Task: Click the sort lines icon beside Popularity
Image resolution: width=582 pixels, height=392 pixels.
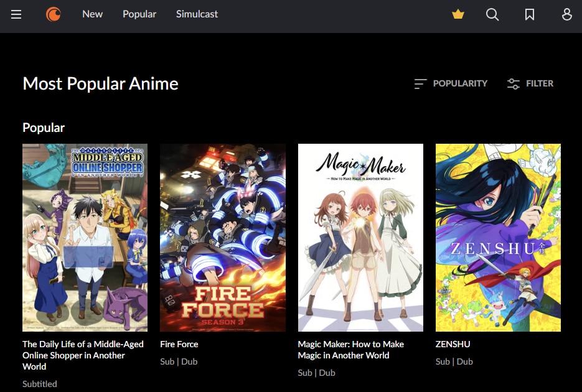Action: click(420, 84)
